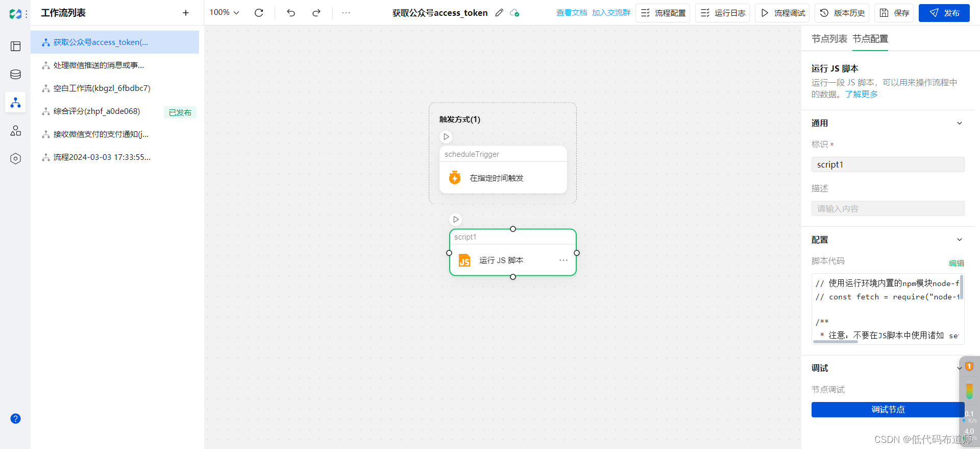Select workflow 空白工作流(kbgzl_6fbdbc7)
980x449 pixels.
[x=115, y=88]
